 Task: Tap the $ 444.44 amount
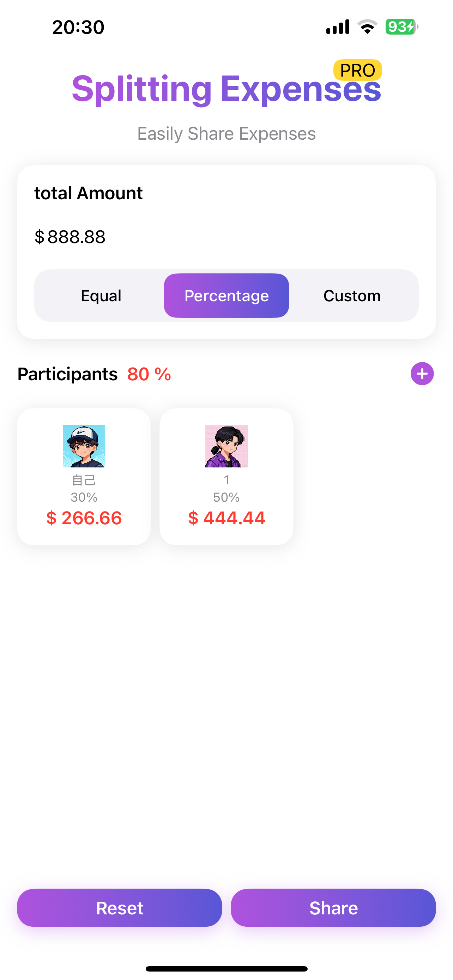click(226, 518)
